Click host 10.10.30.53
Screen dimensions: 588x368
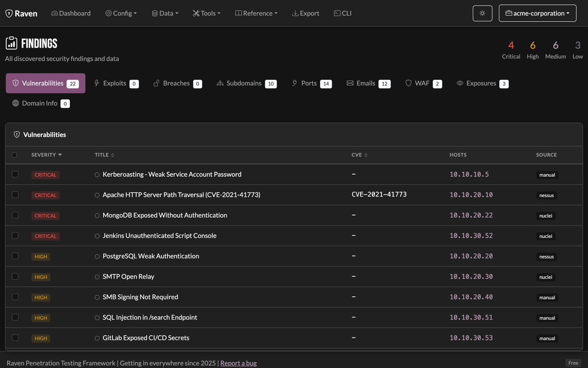point(471,338)
